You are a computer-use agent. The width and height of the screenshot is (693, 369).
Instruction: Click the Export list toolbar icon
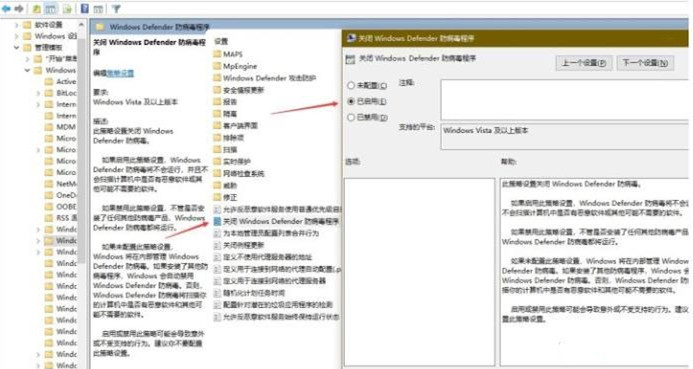(x=67, y=8)
